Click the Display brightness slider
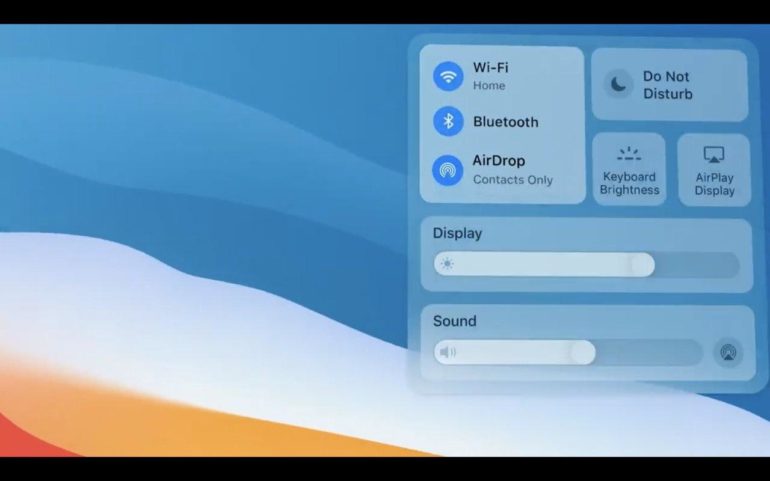Image resolution: width=770 pixels, height=481 pixels. 586,265
